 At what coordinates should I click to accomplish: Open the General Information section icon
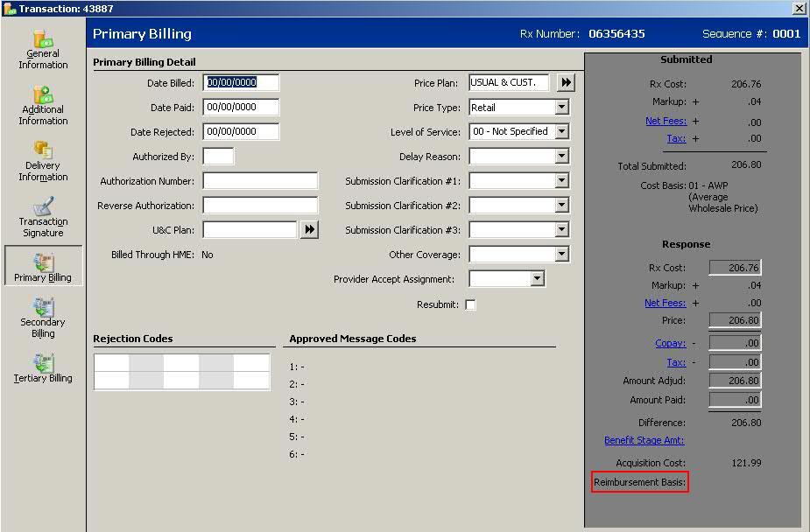[x=43, y=38]
